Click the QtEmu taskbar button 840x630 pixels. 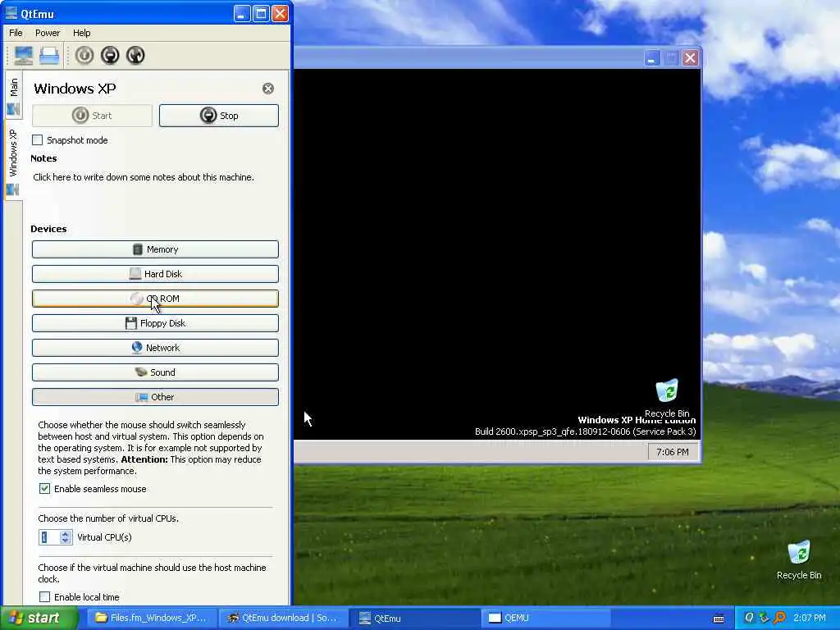[414, 619]
